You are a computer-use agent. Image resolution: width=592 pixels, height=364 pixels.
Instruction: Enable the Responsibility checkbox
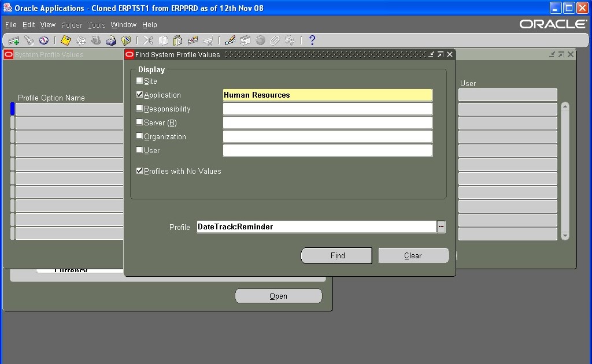click(x=139, y=108)
